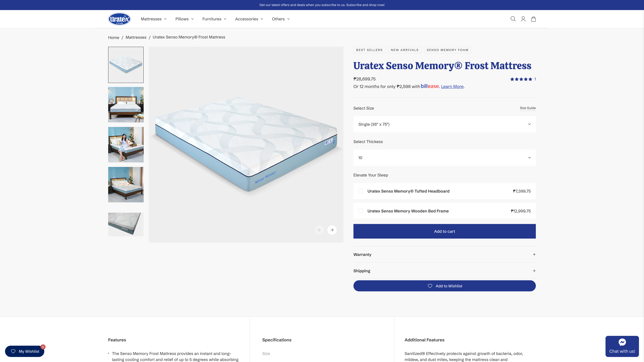The image size is (644, 362).
Task: Click the Add to cart button
Action: pyautogui.click(x=444, y=231)
